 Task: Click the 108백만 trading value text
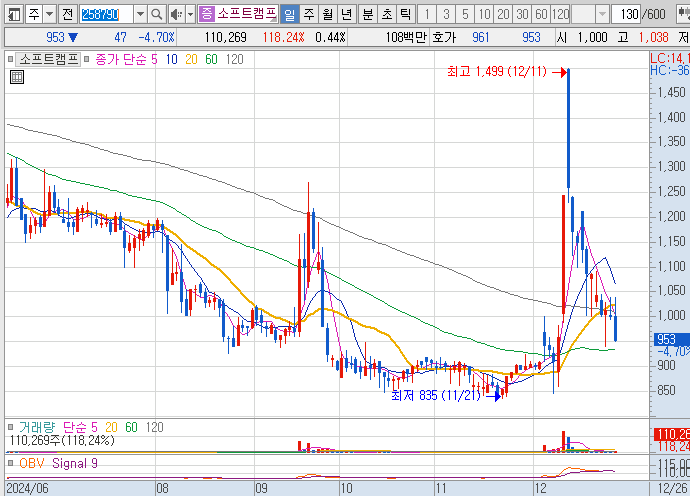coord(406,37)
